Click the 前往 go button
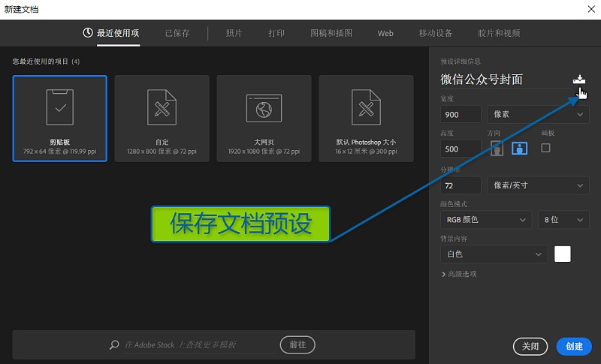 click(x=297, y=345)
